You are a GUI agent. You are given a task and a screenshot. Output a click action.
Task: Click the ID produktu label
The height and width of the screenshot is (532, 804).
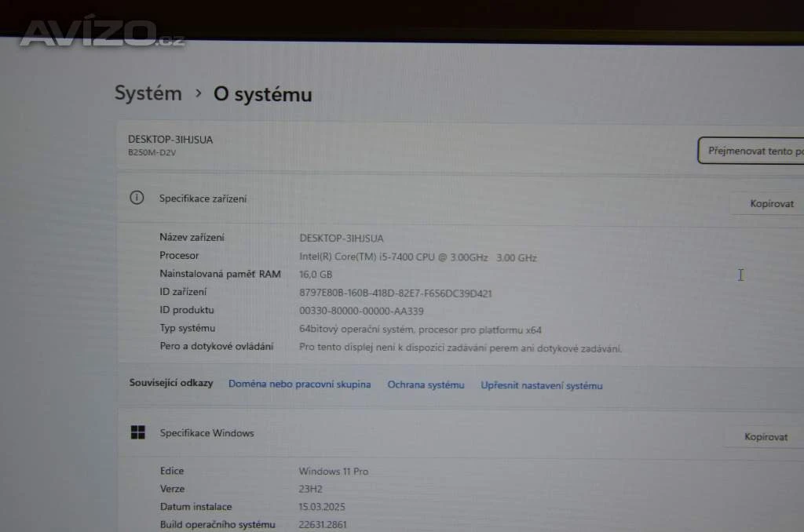(x=187, y=310)
